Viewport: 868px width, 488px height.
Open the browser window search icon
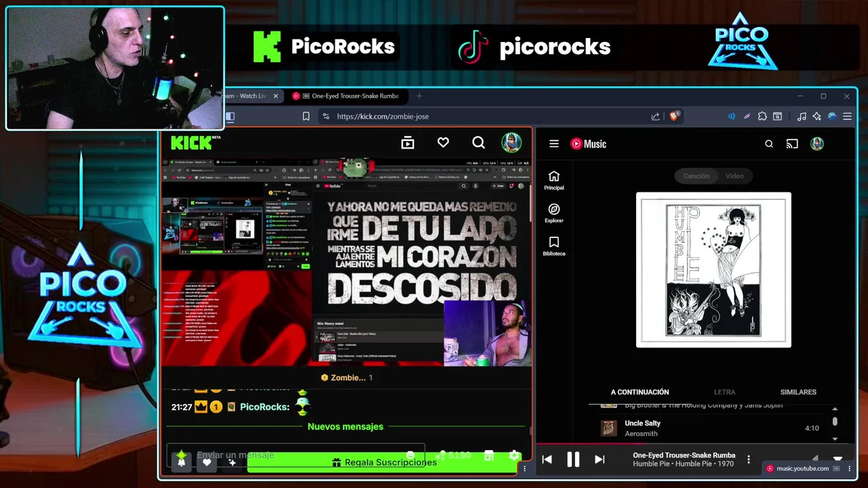(x=777, y=117)
